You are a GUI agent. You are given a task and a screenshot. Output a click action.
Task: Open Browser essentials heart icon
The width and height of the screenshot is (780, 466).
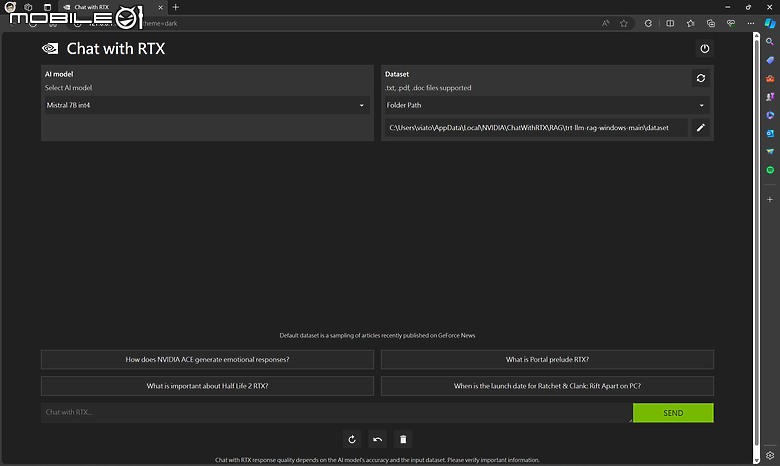pyautogui.click(x=731, y=23)
